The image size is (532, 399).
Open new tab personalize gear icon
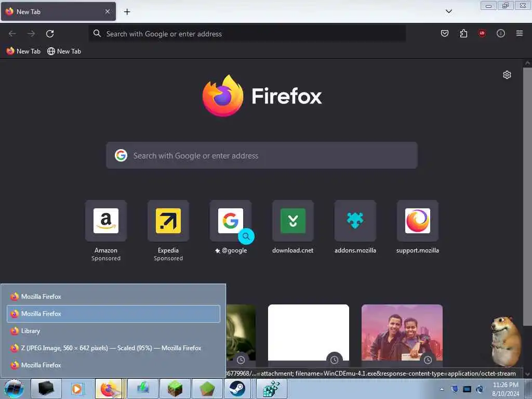tap(507, 75)
